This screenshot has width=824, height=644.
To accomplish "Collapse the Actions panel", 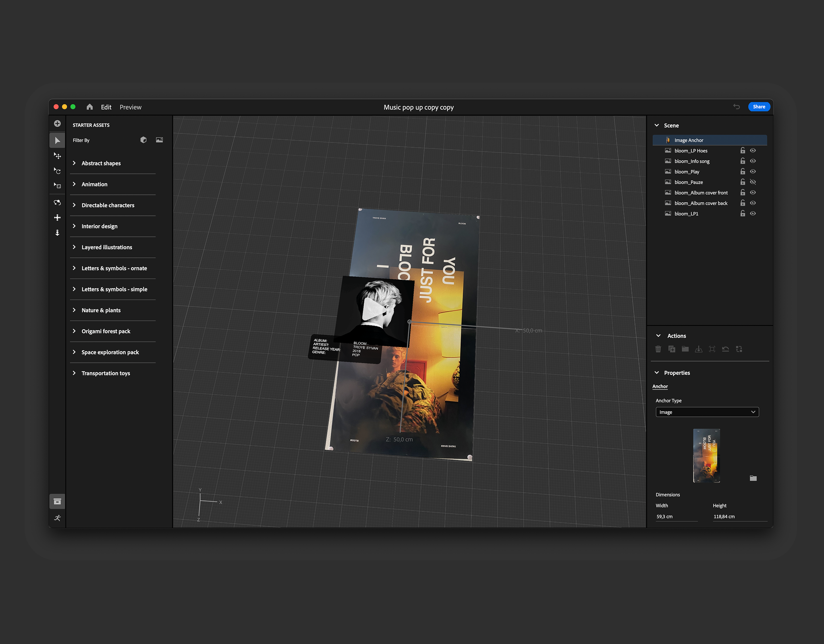I will click(x=658, y=335).
